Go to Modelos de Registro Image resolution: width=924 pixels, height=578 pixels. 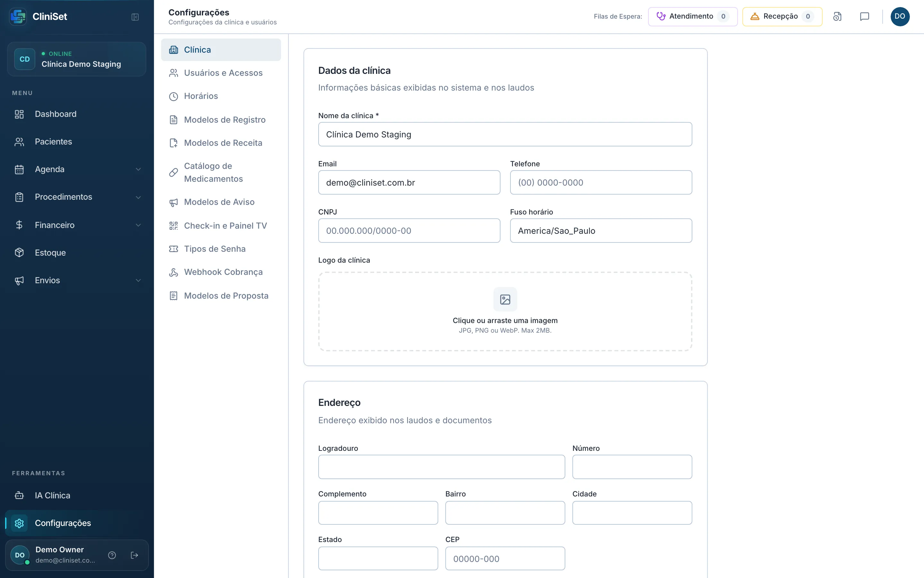(221, 120)
